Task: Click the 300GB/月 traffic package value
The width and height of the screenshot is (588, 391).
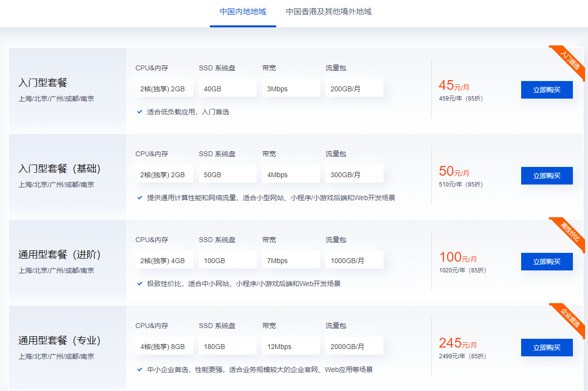Action: (355, 175)
